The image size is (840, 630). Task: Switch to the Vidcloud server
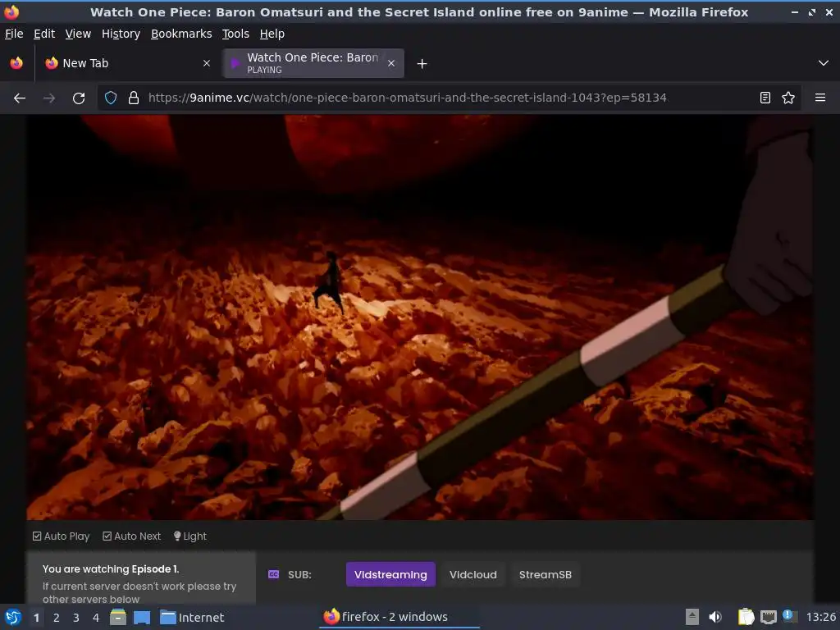(473, 574)
